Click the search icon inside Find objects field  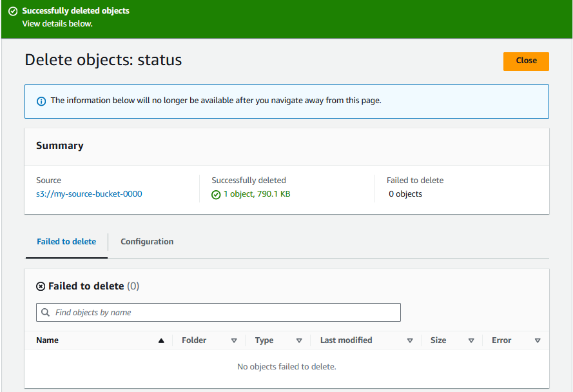pos(45,312)
